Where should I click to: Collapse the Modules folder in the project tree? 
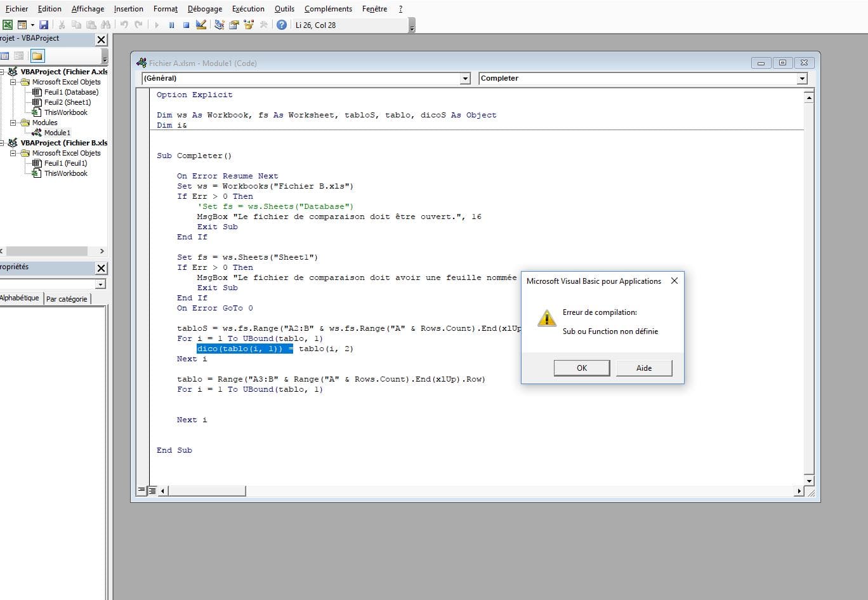coord(13,123)
